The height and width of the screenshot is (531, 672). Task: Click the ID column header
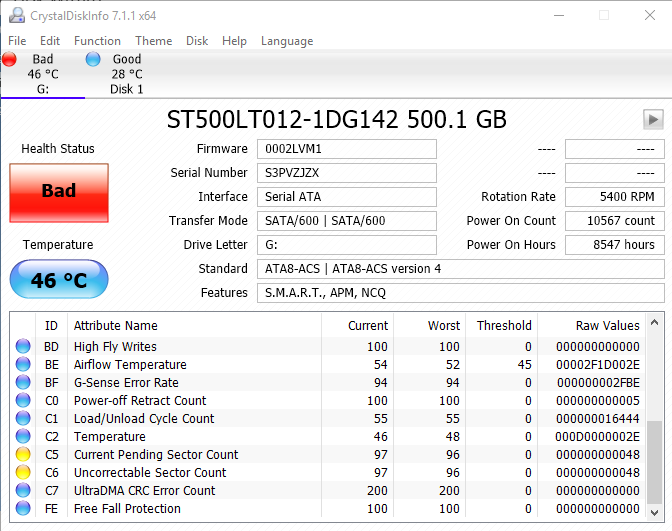click(x=51, y=326)
